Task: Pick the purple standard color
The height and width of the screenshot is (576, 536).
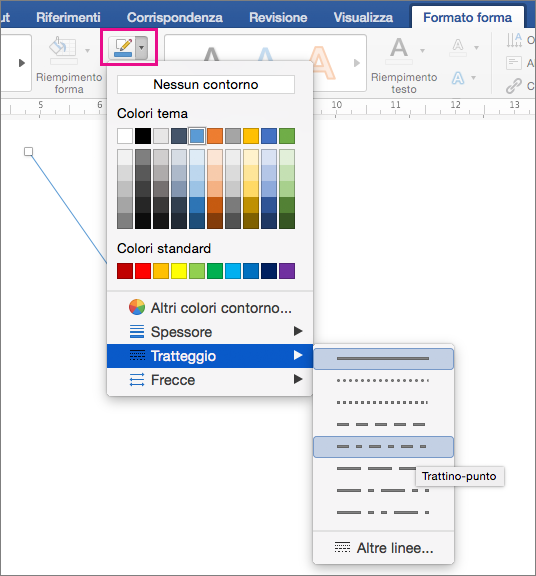Action: [287, 271]
